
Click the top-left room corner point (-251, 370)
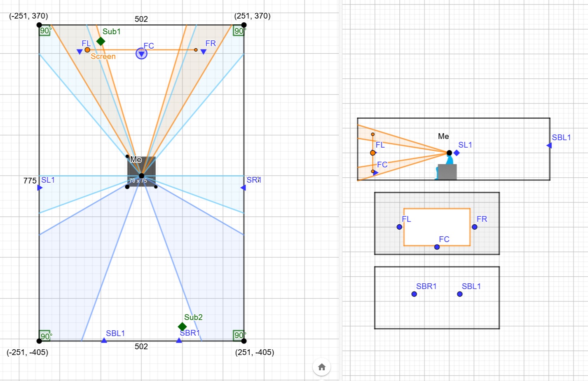pyautogui.click(x=39, y=25)
